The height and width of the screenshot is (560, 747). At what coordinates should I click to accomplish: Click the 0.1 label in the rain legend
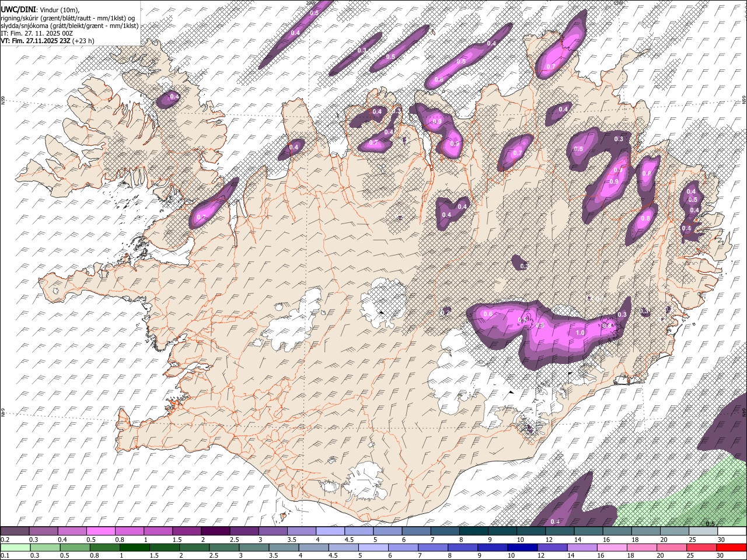point(5,556)
